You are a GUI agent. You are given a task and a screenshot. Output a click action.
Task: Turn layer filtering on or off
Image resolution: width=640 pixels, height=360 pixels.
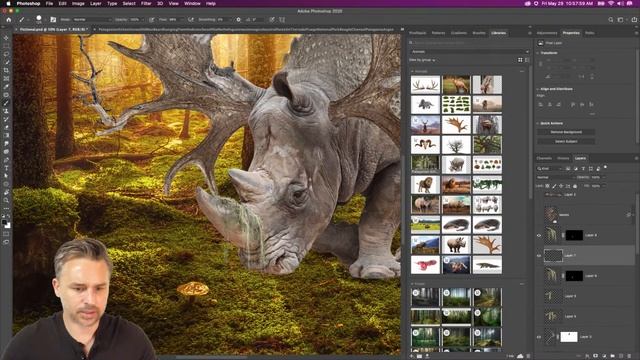pyautogui.click(x=605, y=168)
